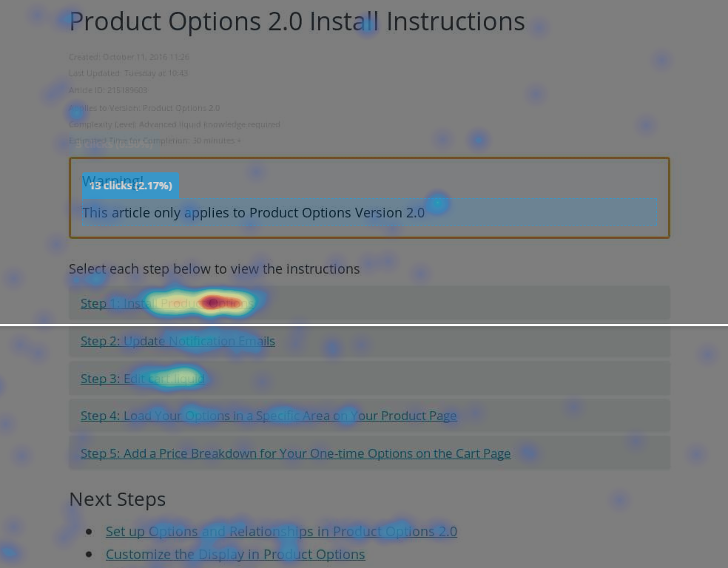
Task: Click the Complexity Level line
Action: pyautogui.click(x=174, y=124)
